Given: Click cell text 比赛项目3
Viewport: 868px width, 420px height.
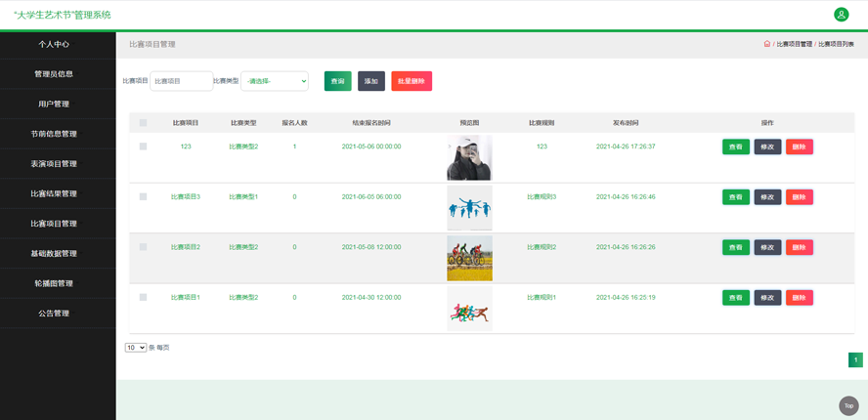Looking at the screenshot, I should 186,196.
